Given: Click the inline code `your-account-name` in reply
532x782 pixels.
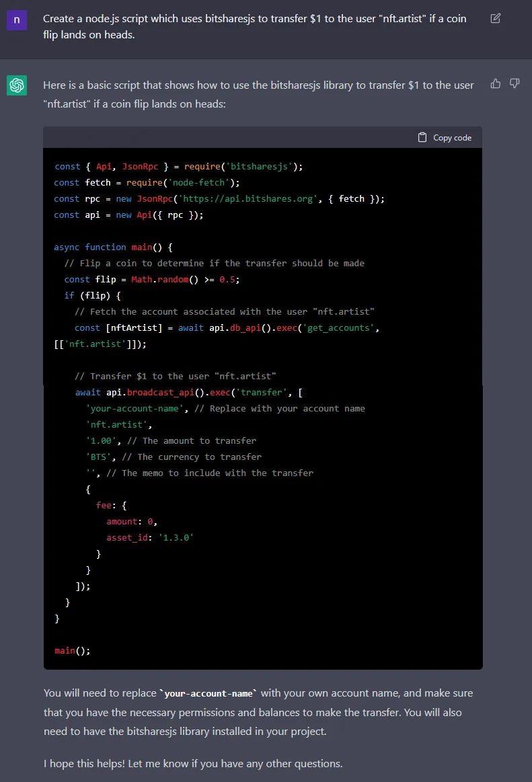Looking at the screenshot, I should pyautogui.click(x=208, y=693).
